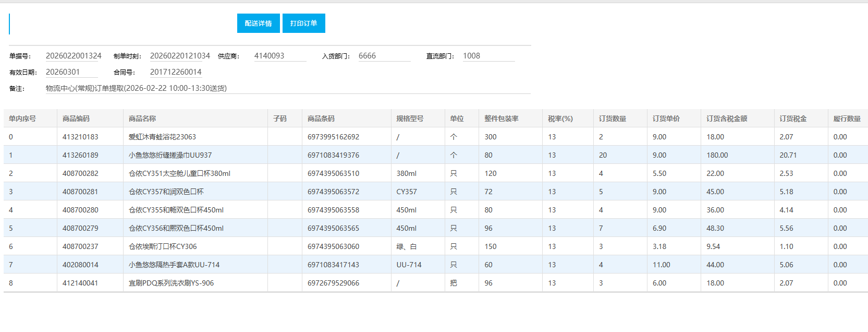Click the 备注 remarks text field
The height and width of the screenshot is (332, 868).
point(287,88)
